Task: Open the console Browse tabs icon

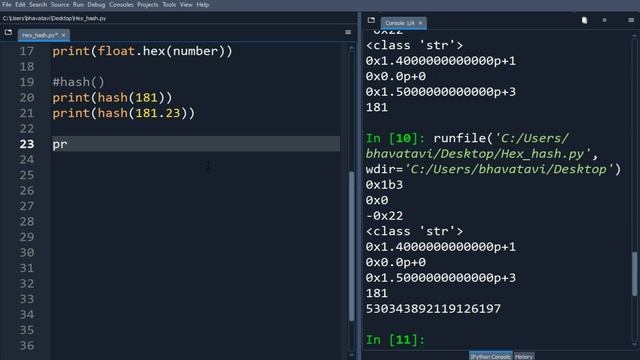Action: coord(371,20)
